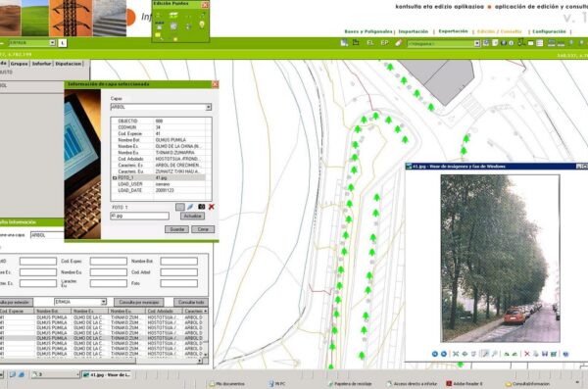This screenshot has height=389, width=588.
Task: Close the Edición Puntos floating panel
Action: 205,5
